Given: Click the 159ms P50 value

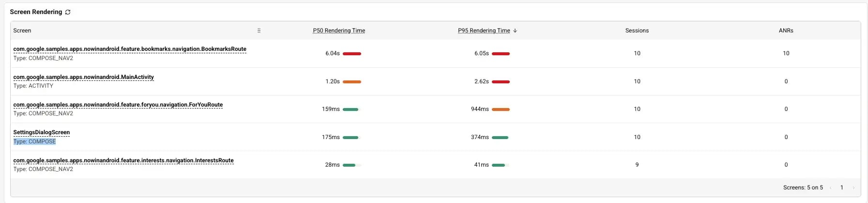Looking at the screenshot, I should coord(331,109).
